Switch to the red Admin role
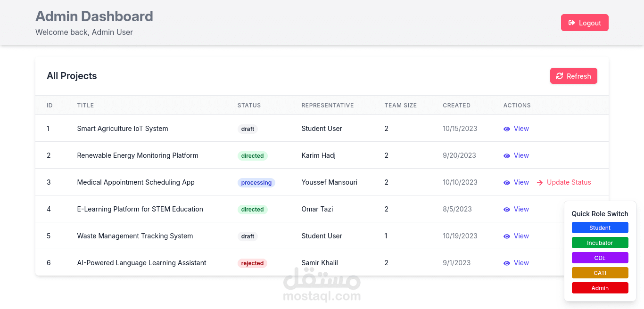The image size is (644, 309). pyautogui.click(x=600, y=288)
